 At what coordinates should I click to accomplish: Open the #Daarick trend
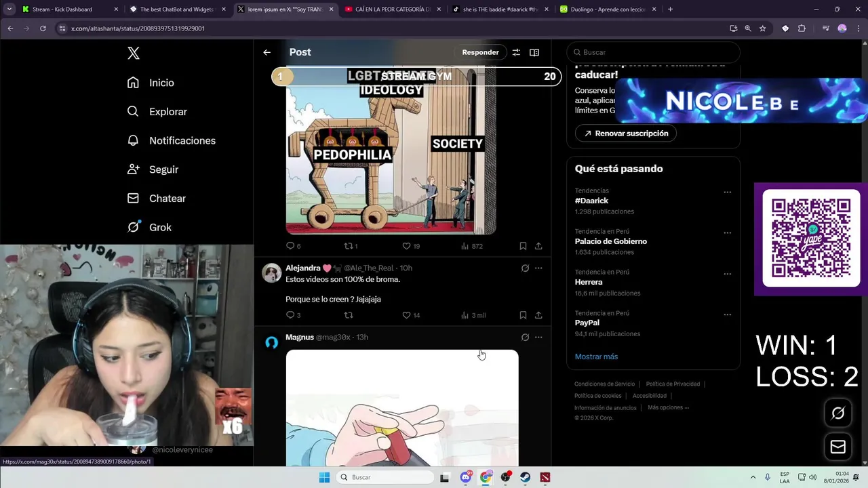pos(591,201)
